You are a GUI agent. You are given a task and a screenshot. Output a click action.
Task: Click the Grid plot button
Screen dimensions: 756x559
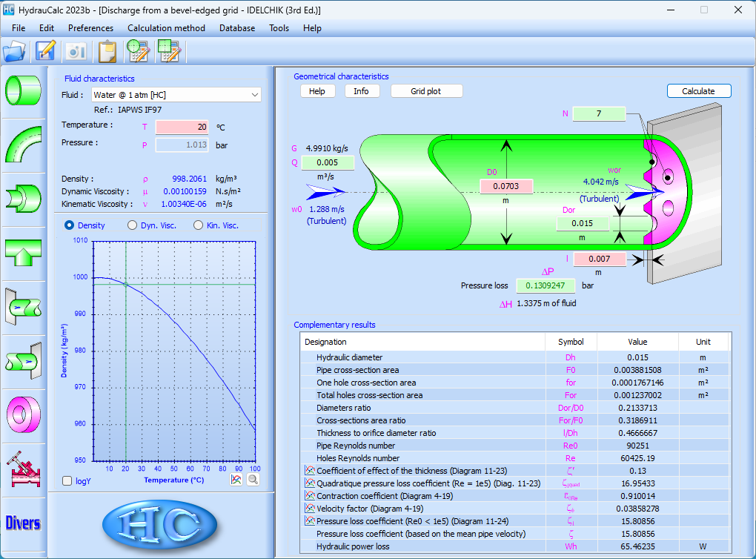click(425, 91)
